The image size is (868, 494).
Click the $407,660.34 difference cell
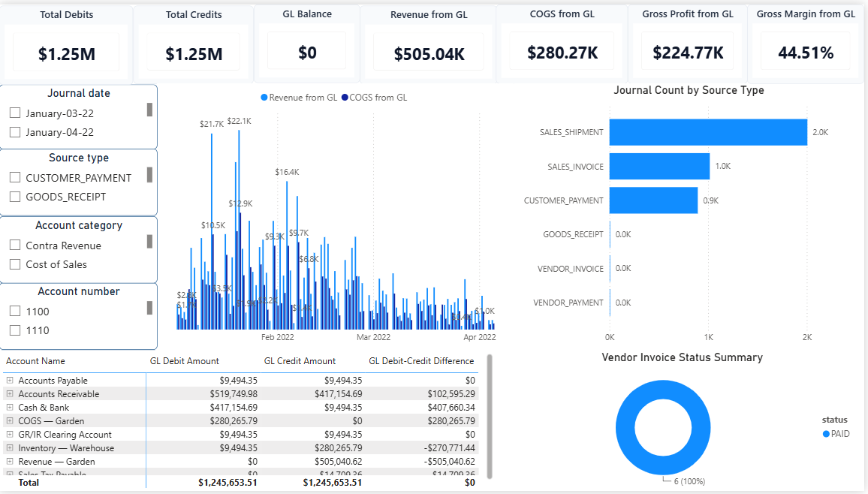451,407
